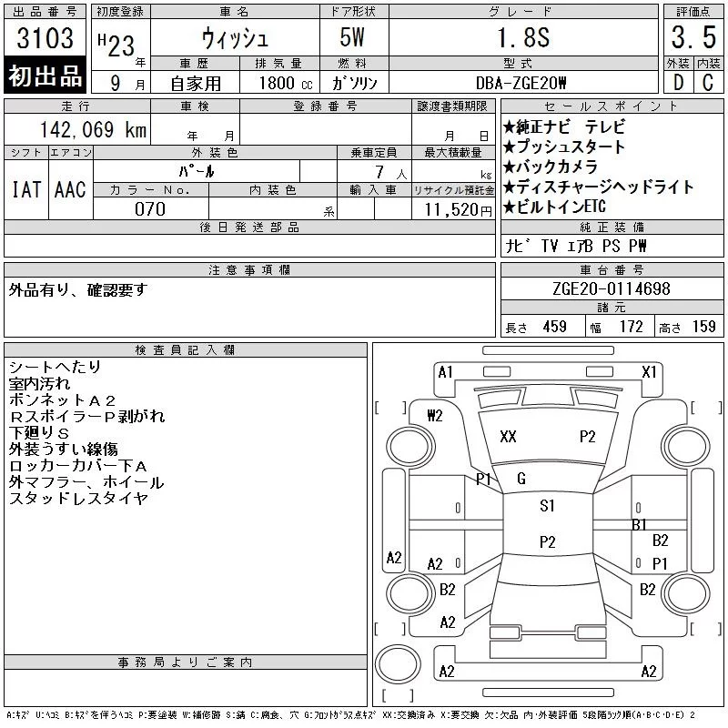Click the inspector note ボンネットA2
This screenshot has height=728, width=728.
62,400
